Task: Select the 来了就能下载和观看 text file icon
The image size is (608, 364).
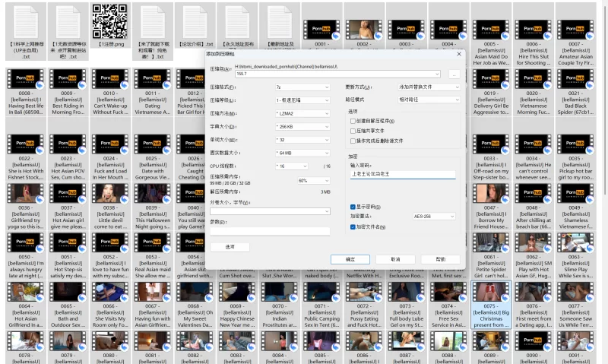Action: coord(154,21)
